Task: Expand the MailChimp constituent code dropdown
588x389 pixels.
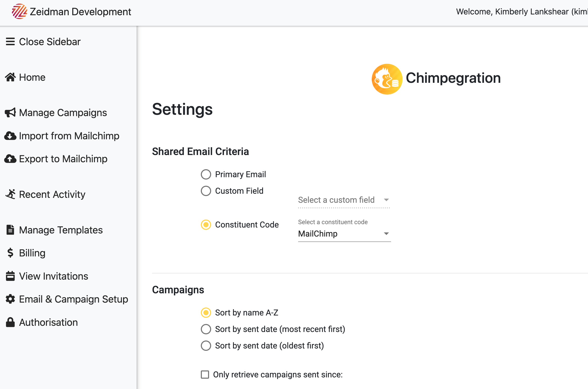Action: coord(345,234)
